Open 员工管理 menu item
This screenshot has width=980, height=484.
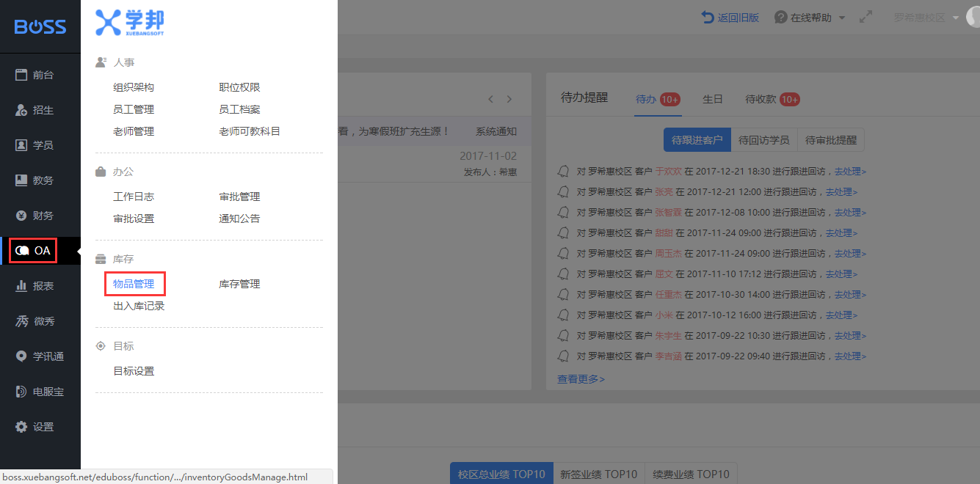(x=134, y=109)
